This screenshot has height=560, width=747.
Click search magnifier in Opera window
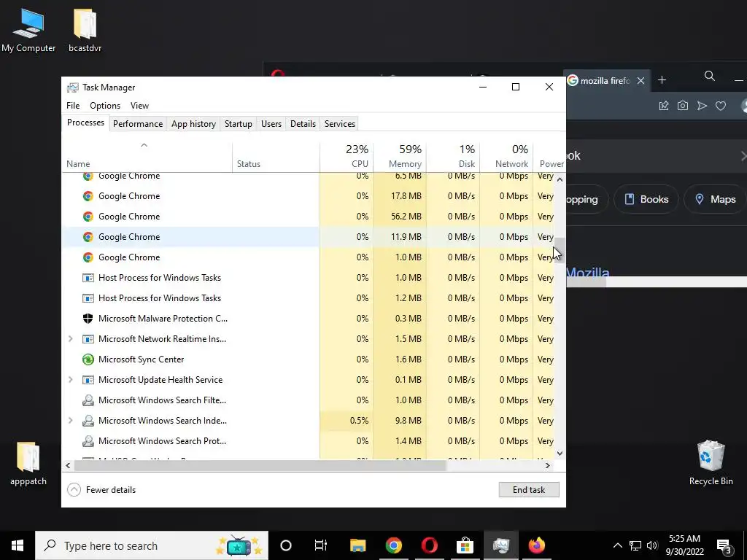pos(709,76)
